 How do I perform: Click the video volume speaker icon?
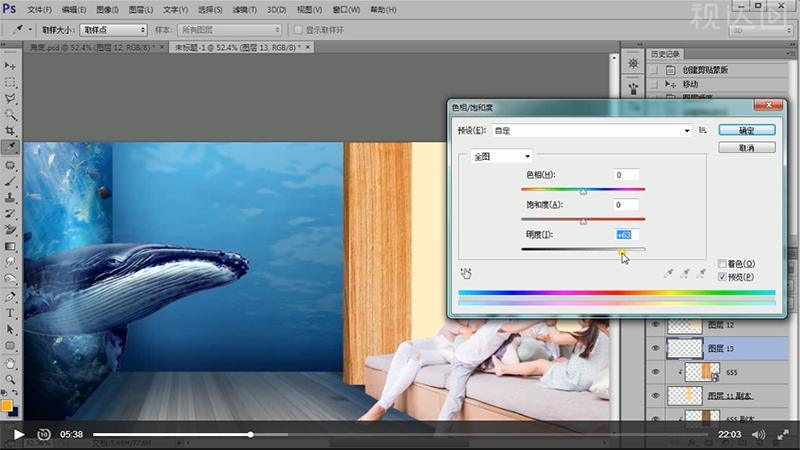coord(758,435)
